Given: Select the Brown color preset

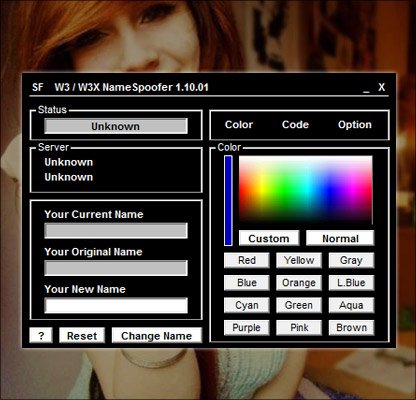Looking at the screenshot, I should tap(351, 328).
